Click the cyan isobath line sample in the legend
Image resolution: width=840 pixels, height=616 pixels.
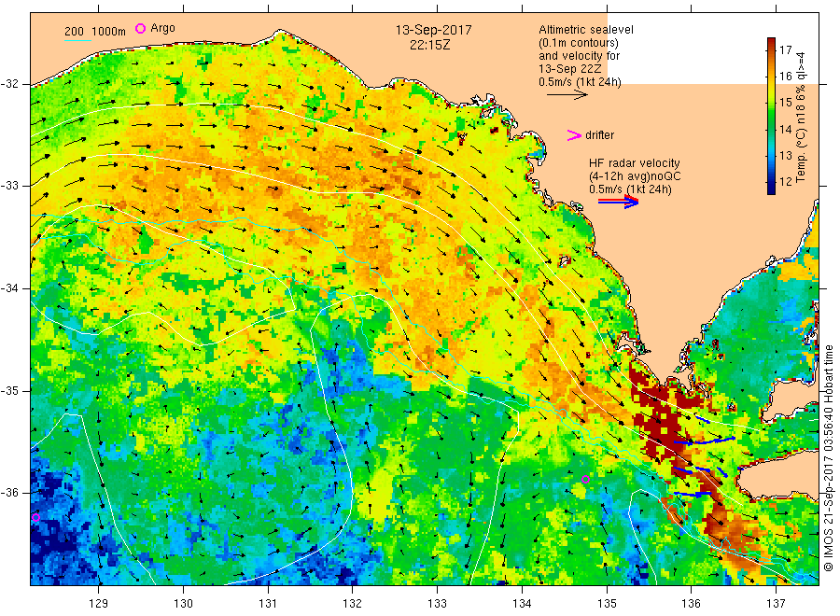click(x=77, y=39)
